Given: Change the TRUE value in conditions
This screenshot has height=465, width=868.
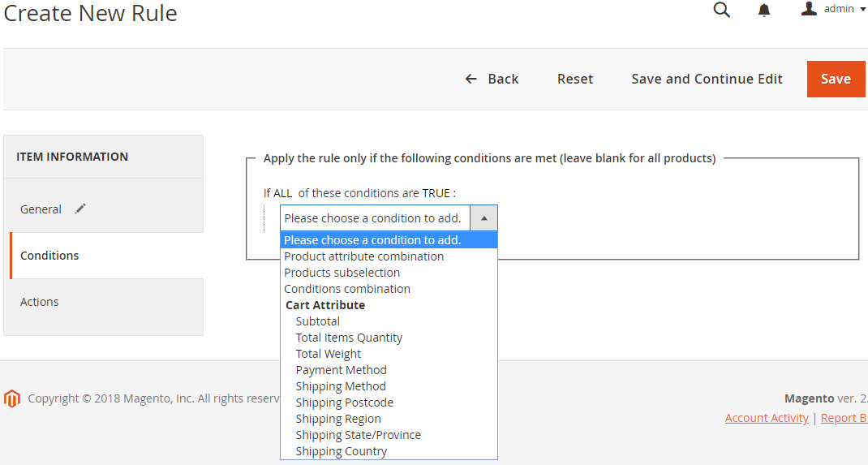Looking at the screenshot, I should coord(436,193).
